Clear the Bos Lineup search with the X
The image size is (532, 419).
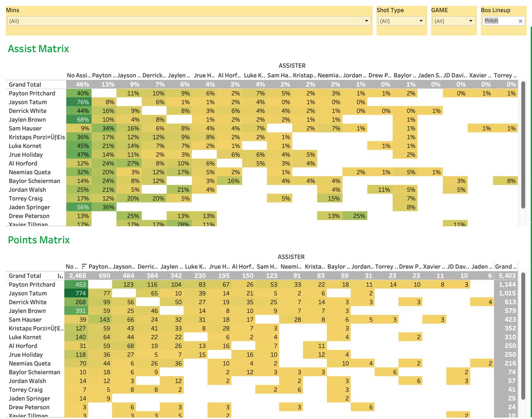520,21
